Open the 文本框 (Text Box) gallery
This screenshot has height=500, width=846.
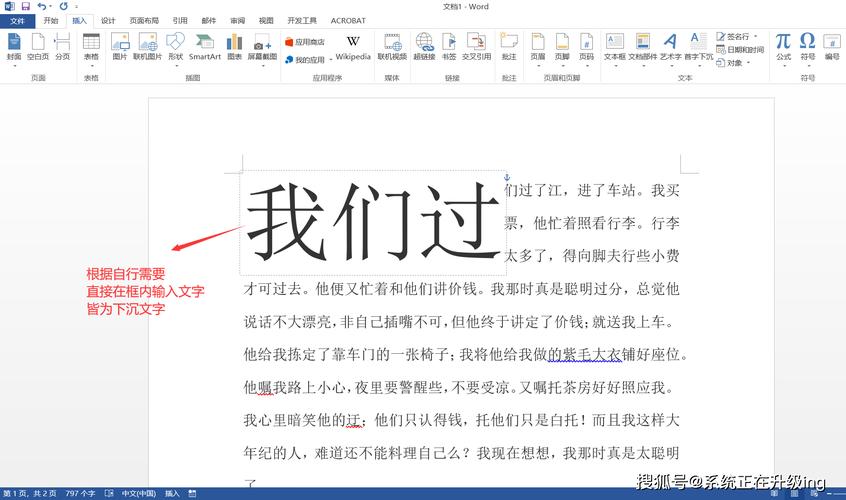(615, 49)
